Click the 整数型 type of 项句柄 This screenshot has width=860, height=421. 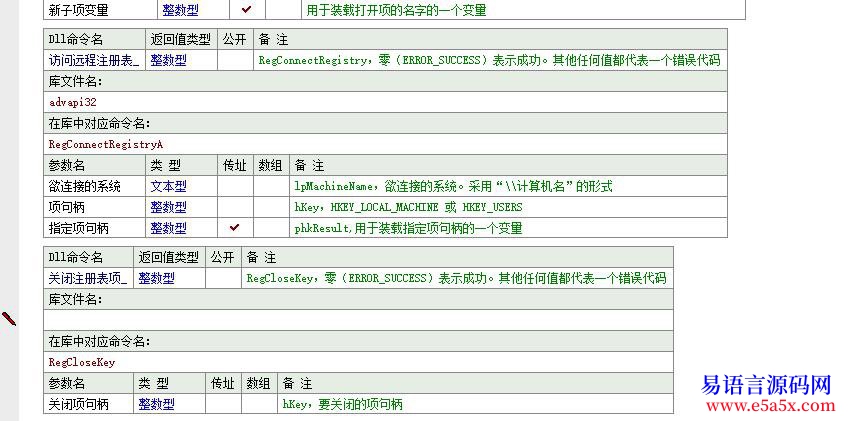168,207
